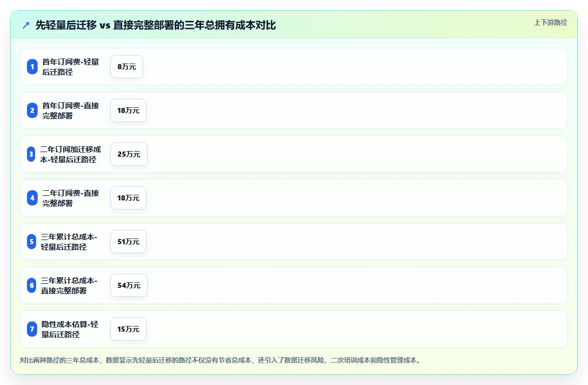Click the 25万元 value chip

(x=129, y=154)
